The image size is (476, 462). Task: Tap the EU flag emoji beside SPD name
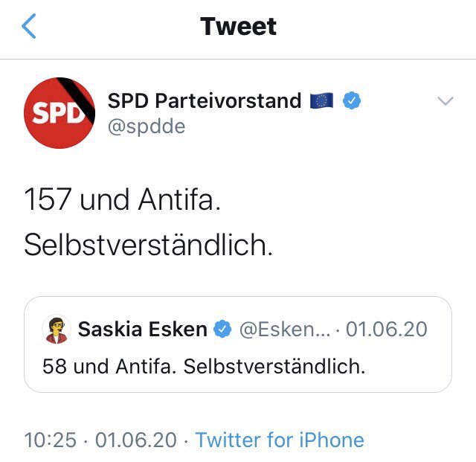322,100
